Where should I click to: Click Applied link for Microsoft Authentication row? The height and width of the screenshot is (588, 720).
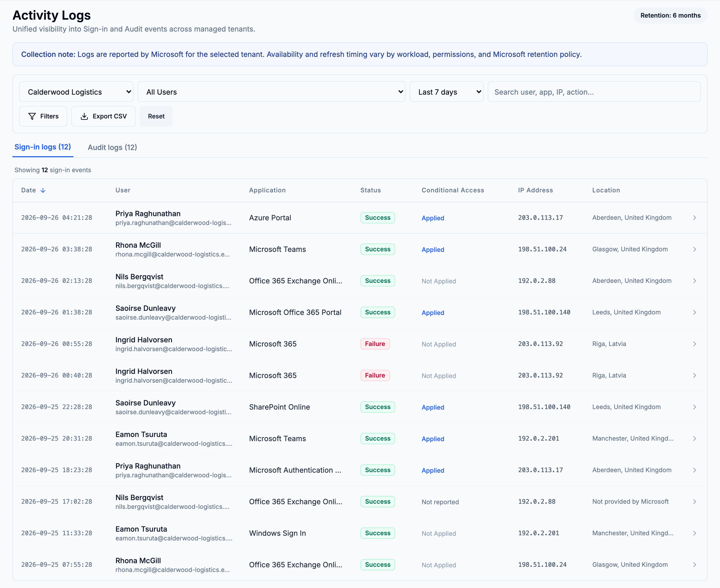point(433,470)
